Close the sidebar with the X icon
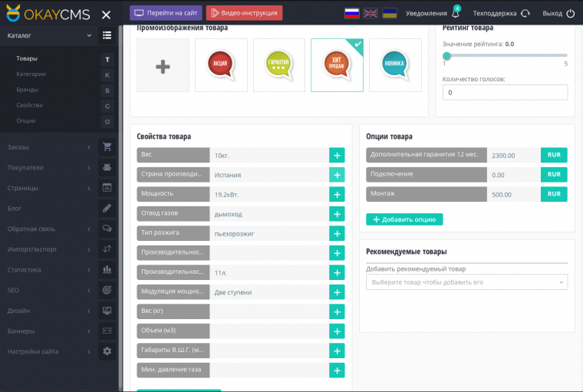Image resolution: width=583 pixels, height=392 pixels. (x=106, y=15)
